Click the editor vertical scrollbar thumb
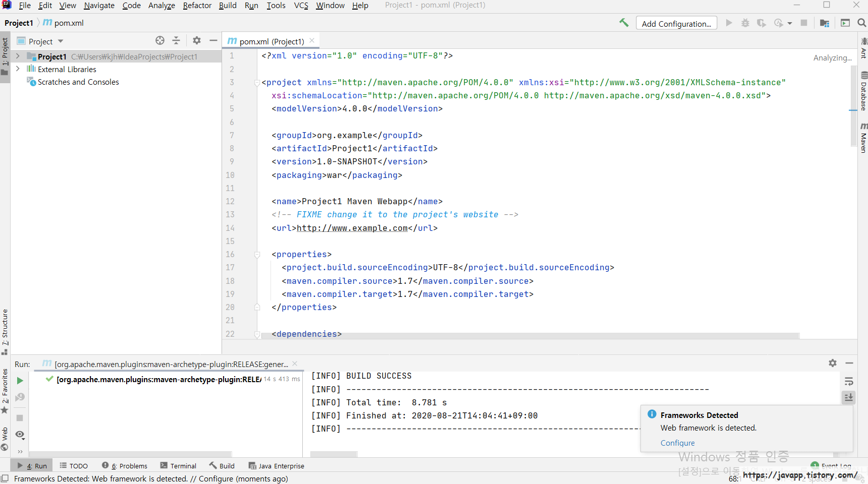Screen dimensions: 868x484 tap(853, 106)
